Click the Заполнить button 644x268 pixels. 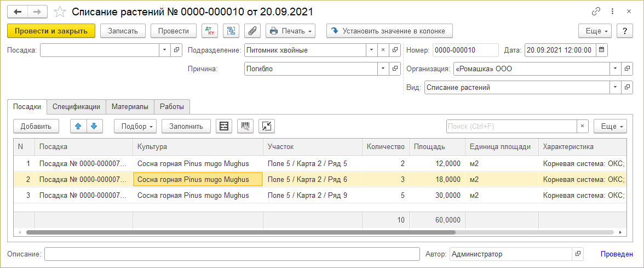[186, 126]
